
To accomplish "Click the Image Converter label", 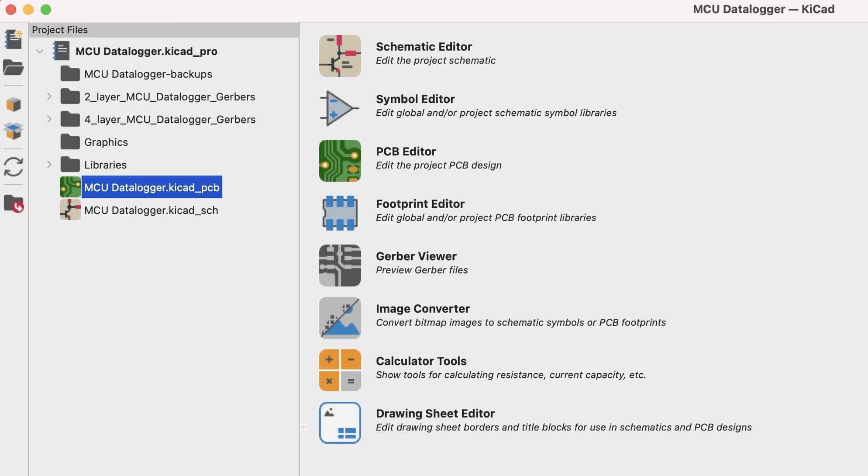I will (422, 309).
